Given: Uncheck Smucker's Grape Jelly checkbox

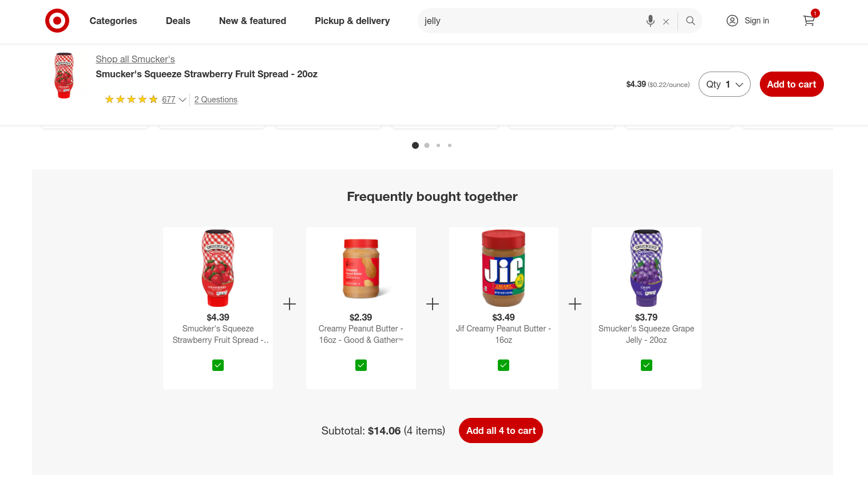Looking at the screenshot, I should coord(647,365).
